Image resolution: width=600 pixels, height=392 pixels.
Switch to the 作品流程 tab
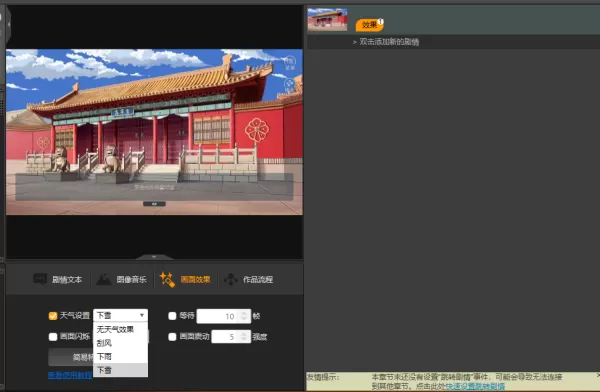point(249,279)
